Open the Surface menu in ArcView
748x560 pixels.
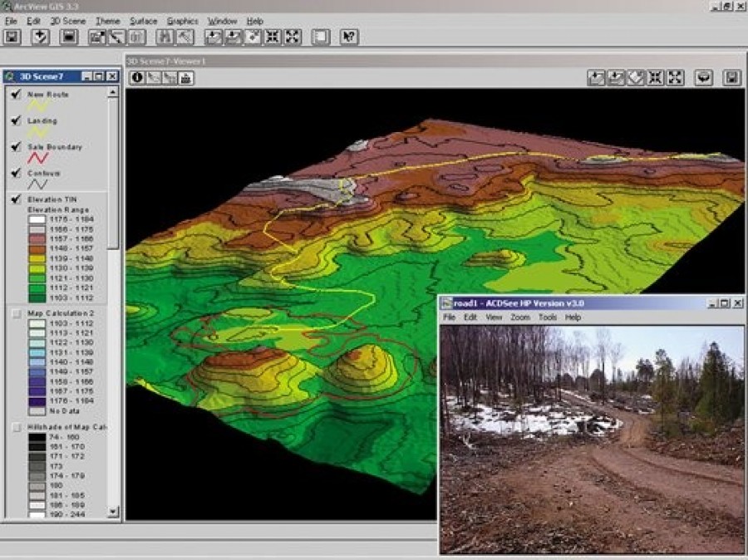143,21
